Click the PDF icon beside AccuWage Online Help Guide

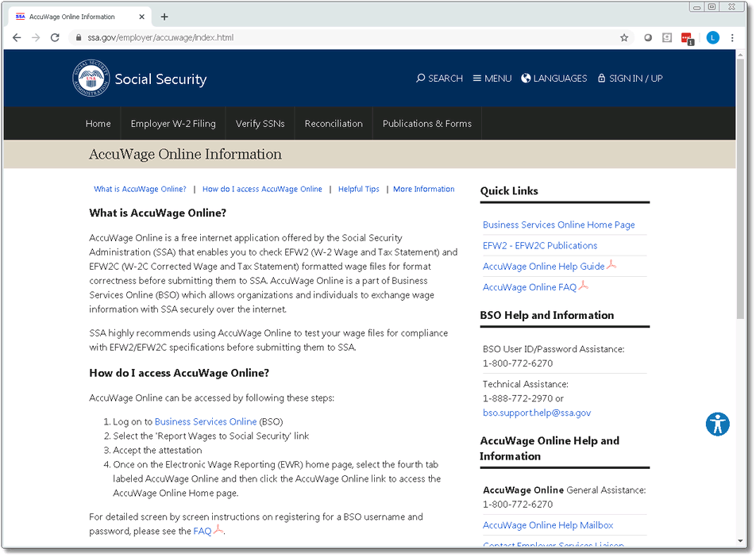[x=611, y=264]
